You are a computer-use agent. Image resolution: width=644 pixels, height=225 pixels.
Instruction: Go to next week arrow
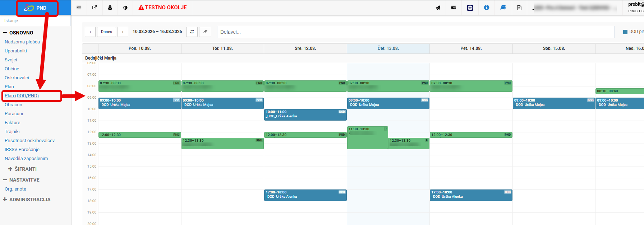[123, 32]
